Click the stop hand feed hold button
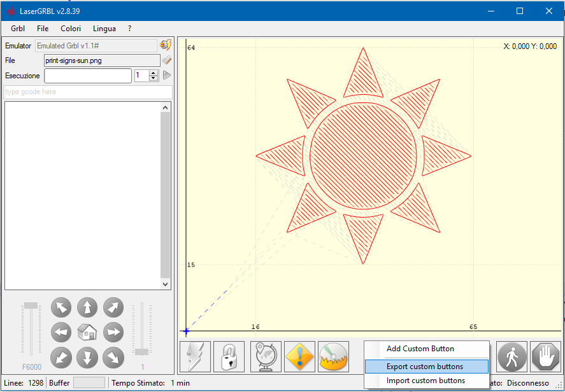The width and height of the screenshot is (565, 392). pyautogui.click(x=545, y=357)
